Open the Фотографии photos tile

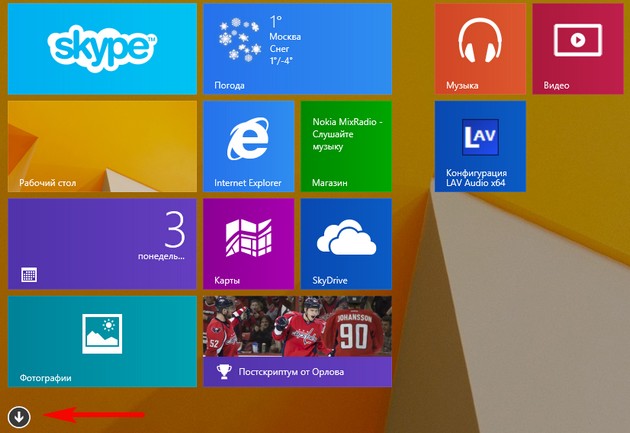102,341
